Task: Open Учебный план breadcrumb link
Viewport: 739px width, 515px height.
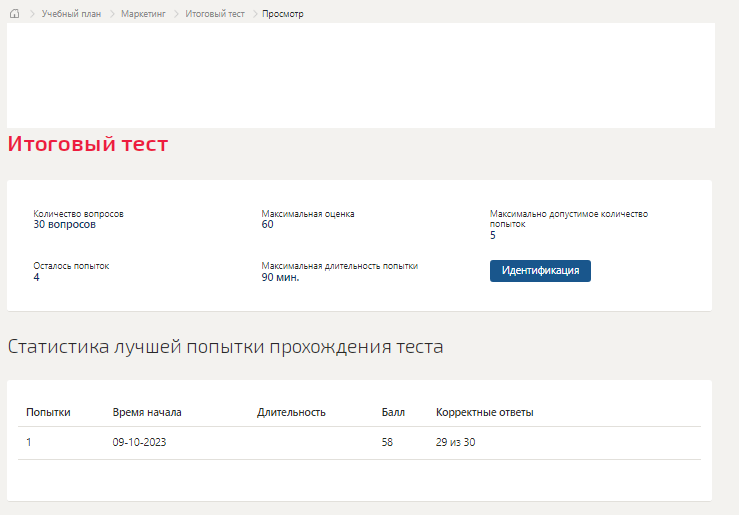Action: (x=71, y=14)
